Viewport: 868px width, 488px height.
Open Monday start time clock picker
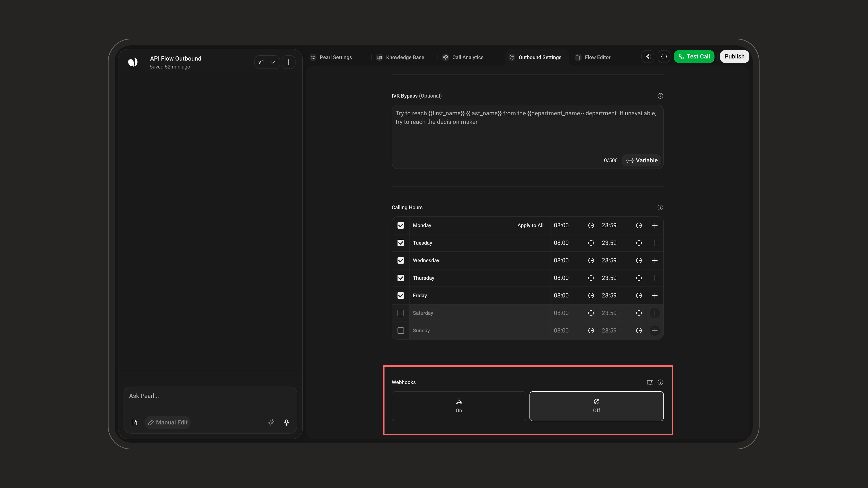591,225
